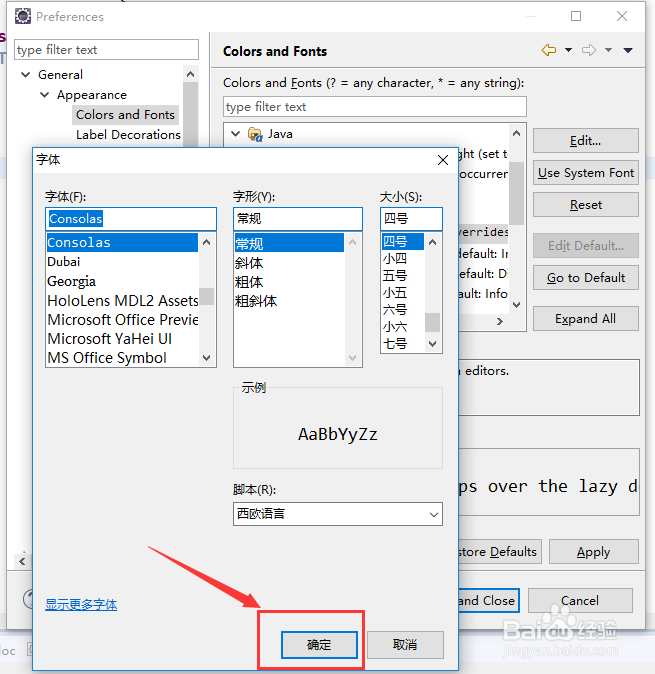Click the 字体 font name input field
Screen dimensions: 655x674
tap(131, 219)
